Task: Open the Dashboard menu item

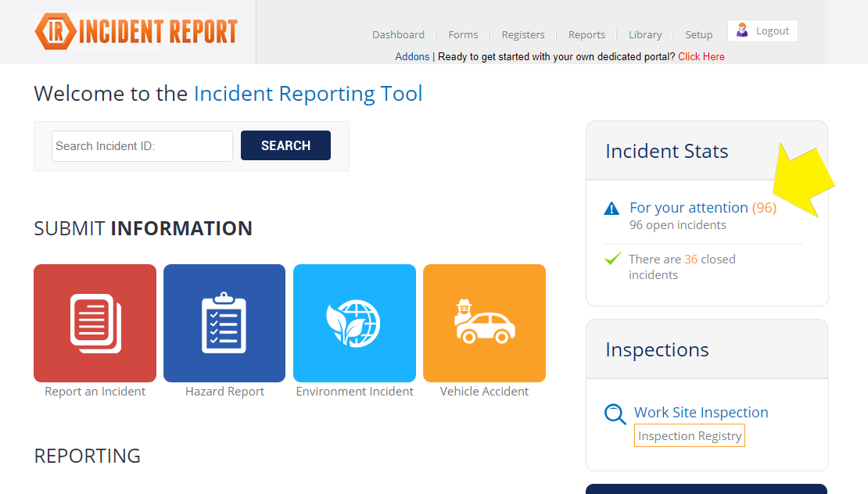Action: 398,34
